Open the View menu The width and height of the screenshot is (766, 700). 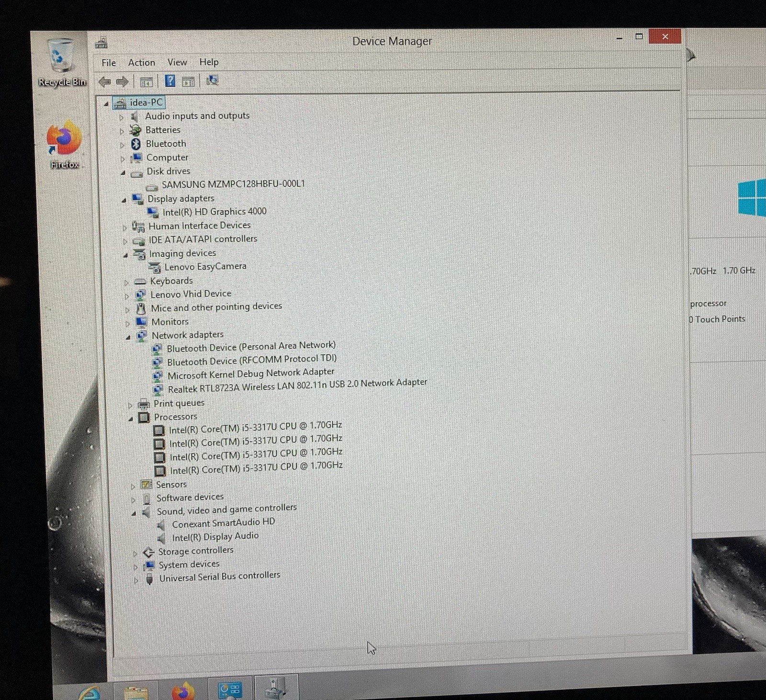177,62
